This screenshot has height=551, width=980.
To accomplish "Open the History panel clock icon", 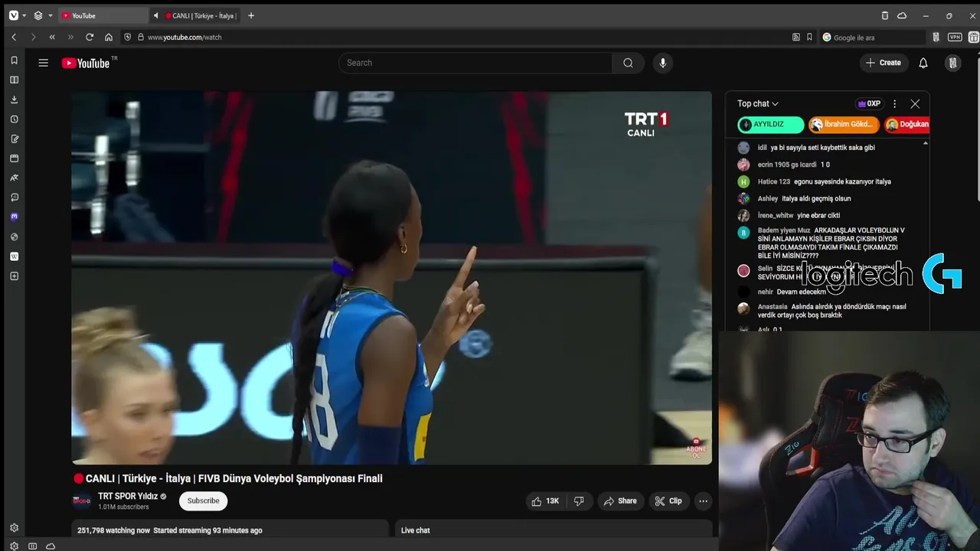I will pos(14,119).
